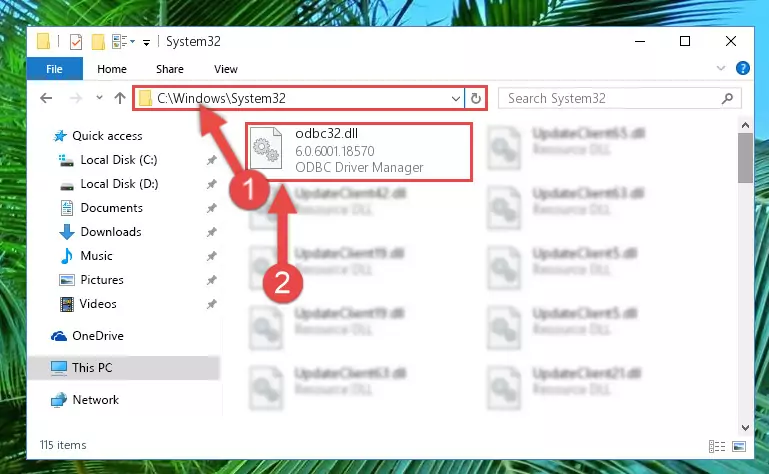
Task: Click the Downloads blue arrow icon
Action: tap(67, 232)
